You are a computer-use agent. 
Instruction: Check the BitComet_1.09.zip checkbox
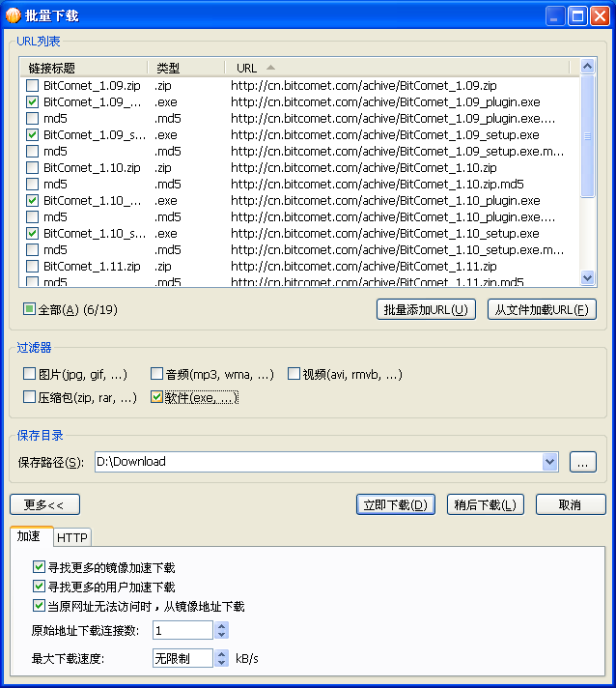pos(33,86)
